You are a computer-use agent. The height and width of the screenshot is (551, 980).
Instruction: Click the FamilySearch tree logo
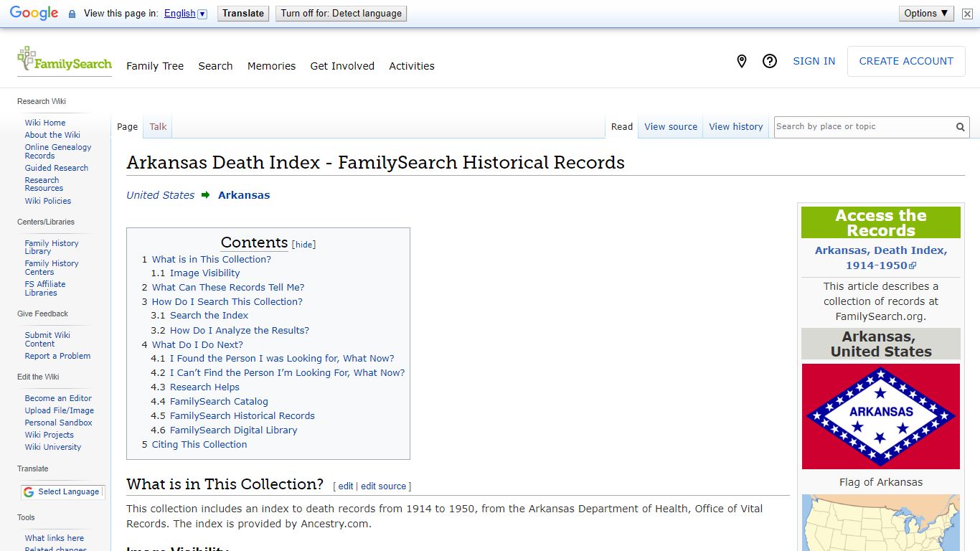point(65,60)
